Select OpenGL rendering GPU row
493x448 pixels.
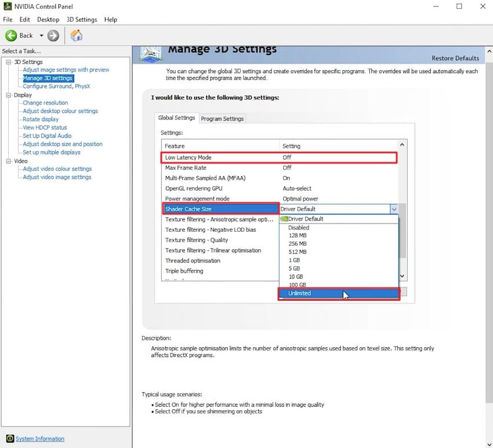pyautogui.click(x=280, y=188)
